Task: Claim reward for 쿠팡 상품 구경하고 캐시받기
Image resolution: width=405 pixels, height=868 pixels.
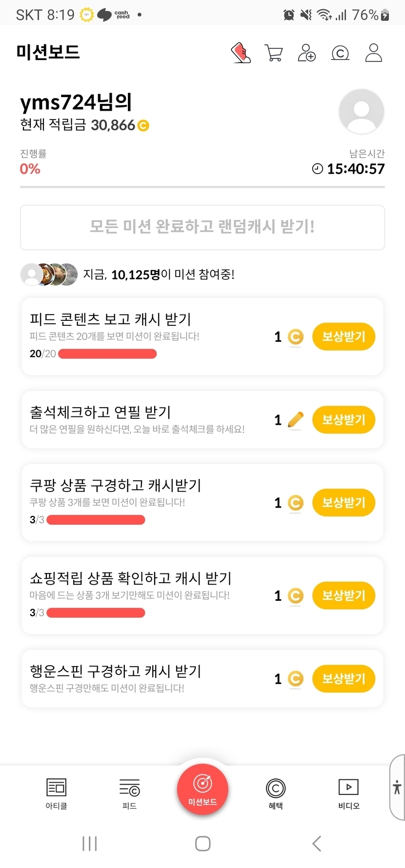Action: 344,503
